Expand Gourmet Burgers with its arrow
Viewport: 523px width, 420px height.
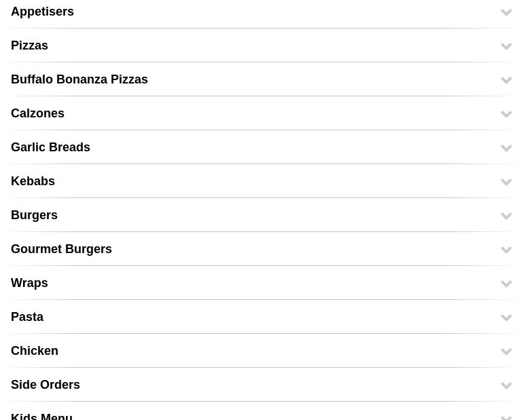click(x=506, y=250)
